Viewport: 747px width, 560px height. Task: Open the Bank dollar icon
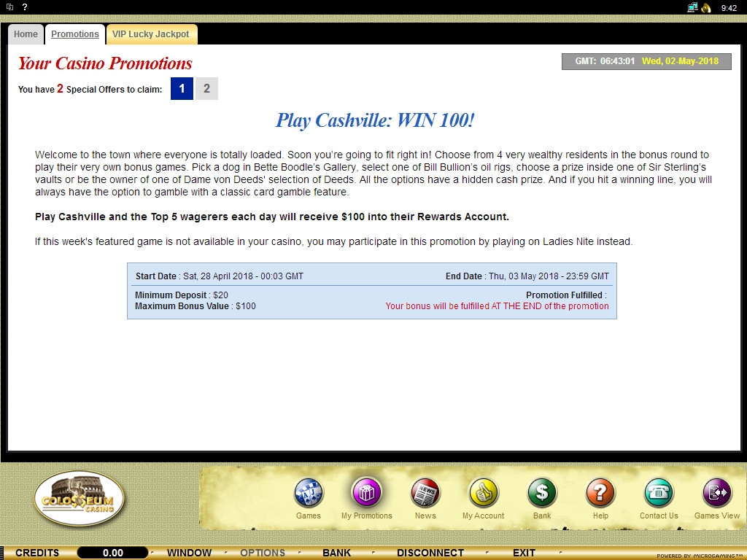click(x=542, y=494)
